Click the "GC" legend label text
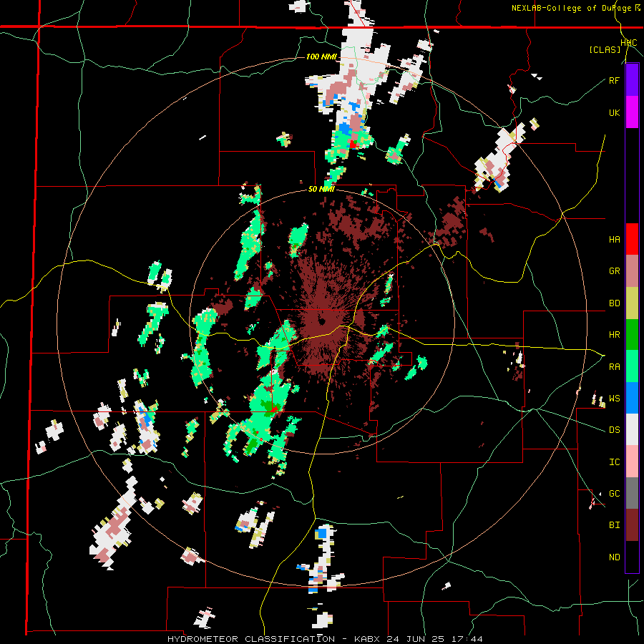The image size is (644, 644). pos(615,494)
